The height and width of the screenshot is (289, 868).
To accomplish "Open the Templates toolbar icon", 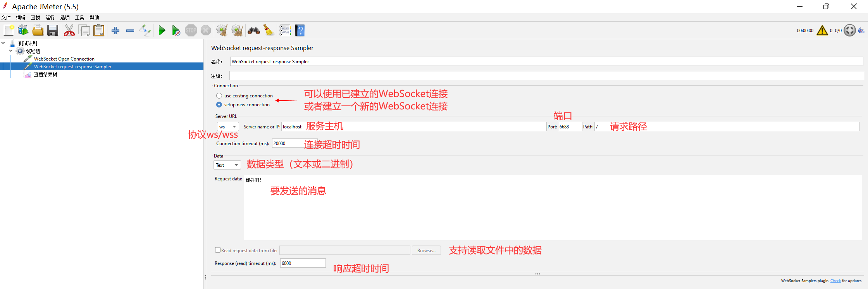I will point(23,30).
